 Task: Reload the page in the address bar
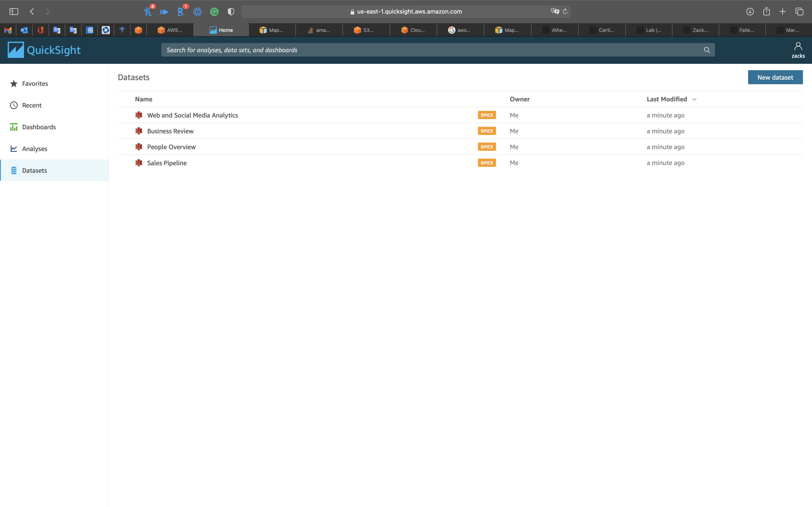coord(565,11)
